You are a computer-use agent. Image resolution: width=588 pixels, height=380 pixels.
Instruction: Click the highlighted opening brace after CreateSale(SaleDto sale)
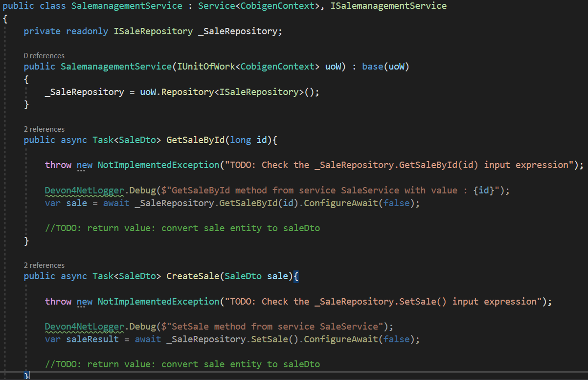pos(296,276)
